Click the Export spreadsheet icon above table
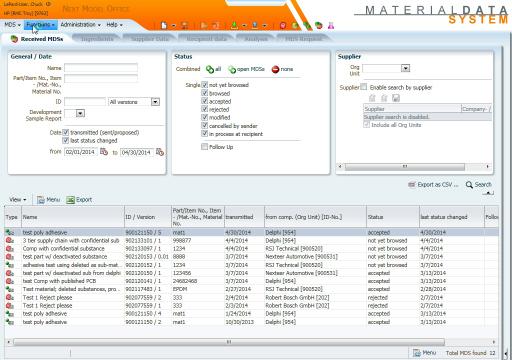The width and height of the screenshot is (512, 360). point(70,200)
